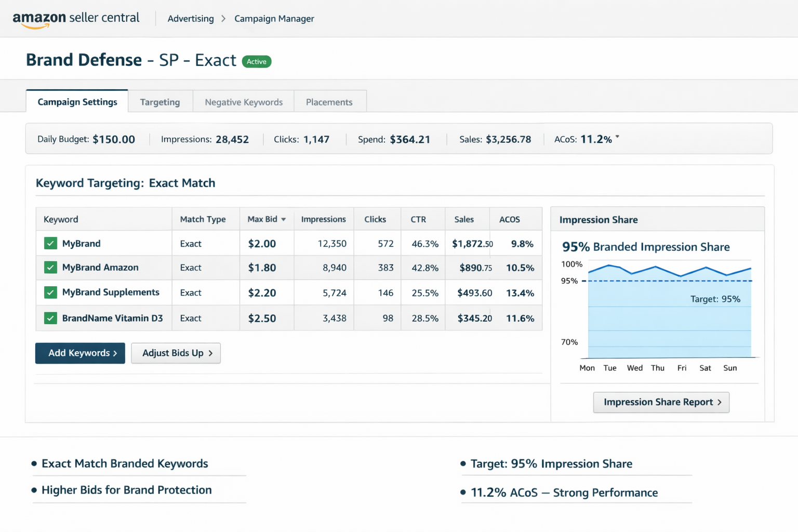This screenshot has width=798, height=532.
Task: Disable the MyBrand Amazon keyword
Action: pos(50,268)
